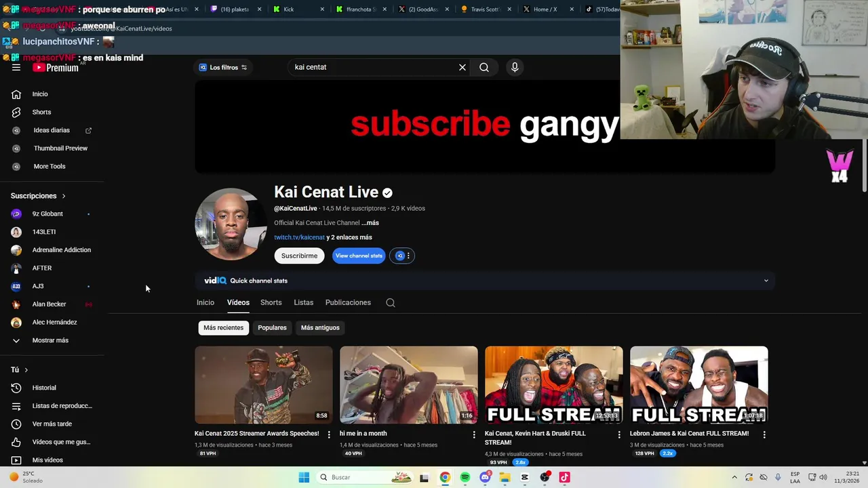Open Windows Start menu

point(304,477)
